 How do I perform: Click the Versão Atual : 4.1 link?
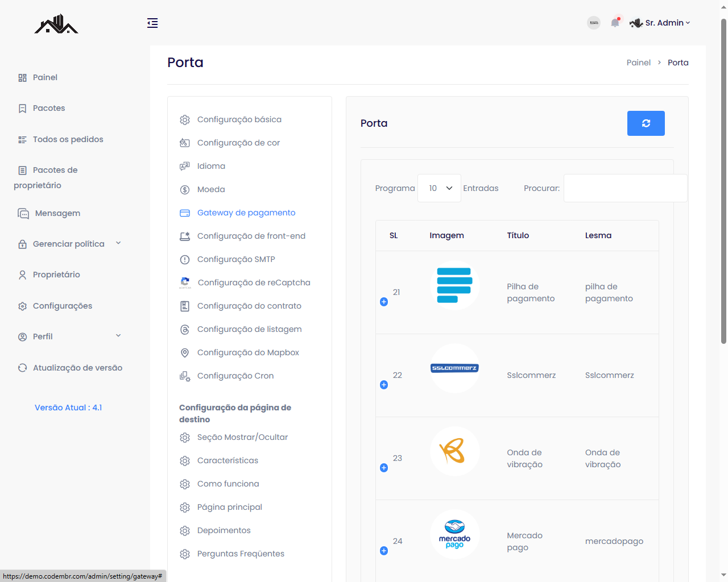point(68,408)
